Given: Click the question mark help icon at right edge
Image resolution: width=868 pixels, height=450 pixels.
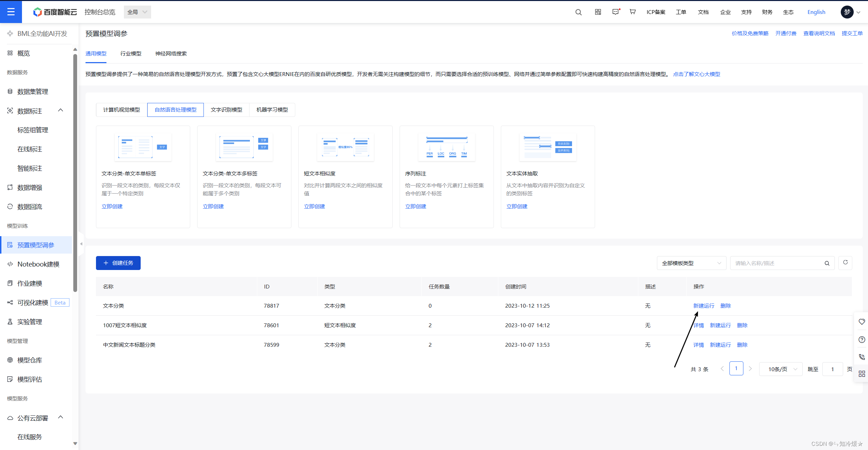Looking at the screenshot, I should click(862, 339).
